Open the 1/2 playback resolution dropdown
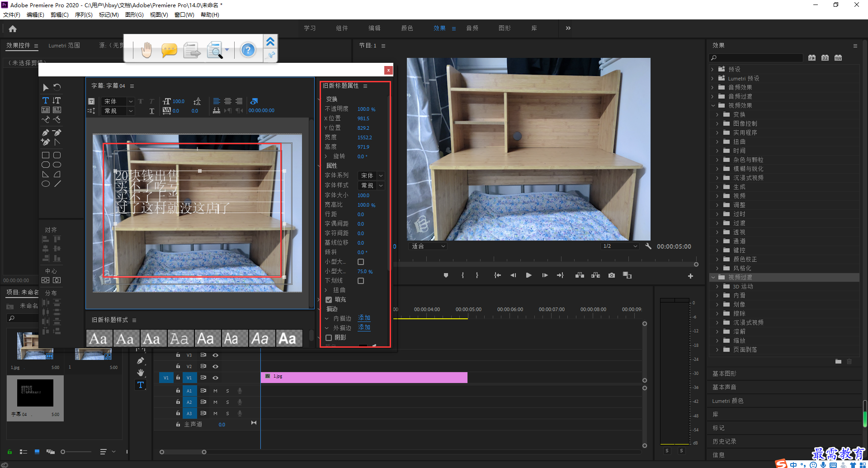This screenshot has height=468, width=868. tap(620, 246)
